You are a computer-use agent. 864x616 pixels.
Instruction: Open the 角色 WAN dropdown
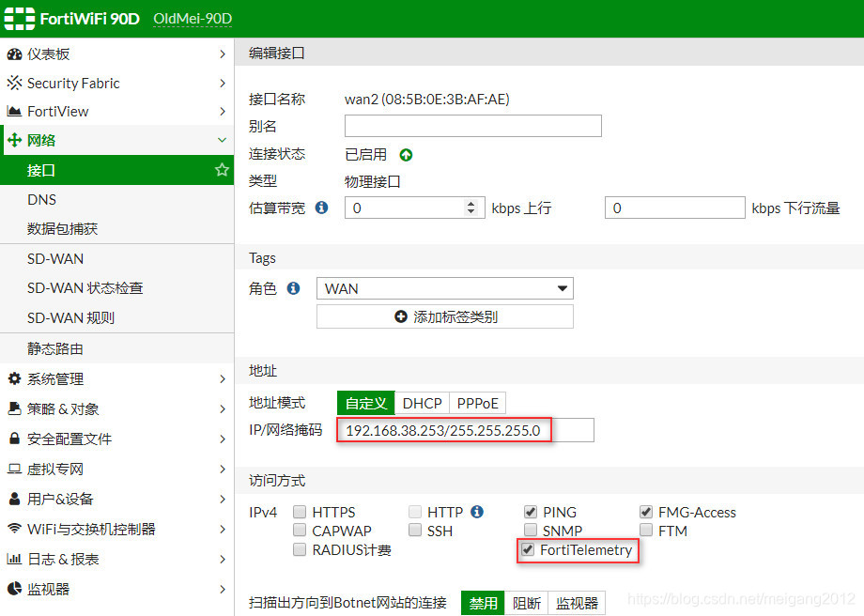click(444, 288)
